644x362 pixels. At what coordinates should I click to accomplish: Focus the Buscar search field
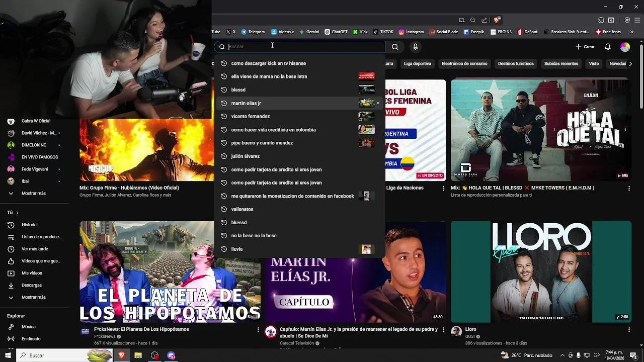(x=300, y=47)
